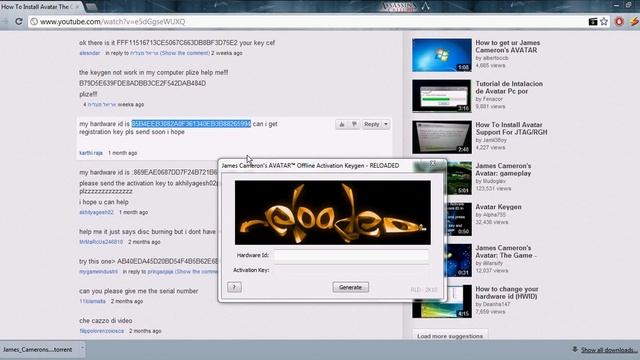The height and width of the screenshot is (360, 640).
Task: Open the new tab button
Action: coord(91,7)
